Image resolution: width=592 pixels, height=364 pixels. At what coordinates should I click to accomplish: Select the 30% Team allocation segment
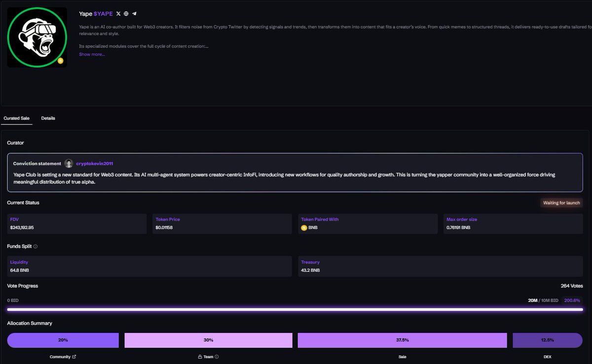pos(208,340)
